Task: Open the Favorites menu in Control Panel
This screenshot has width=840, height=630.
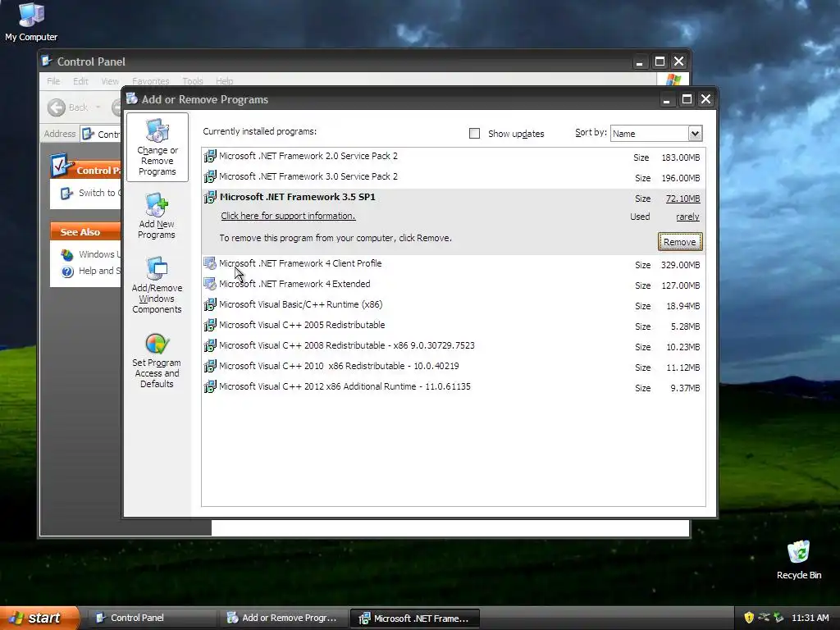Action: (151, 81)
